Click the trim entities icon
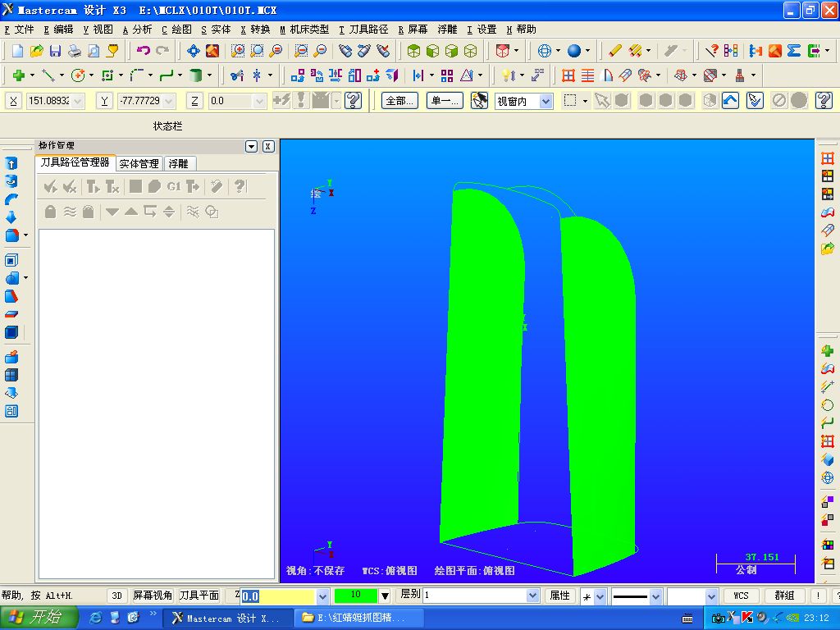The height and width of the screenshot is (630, 840). coord(237,75)
